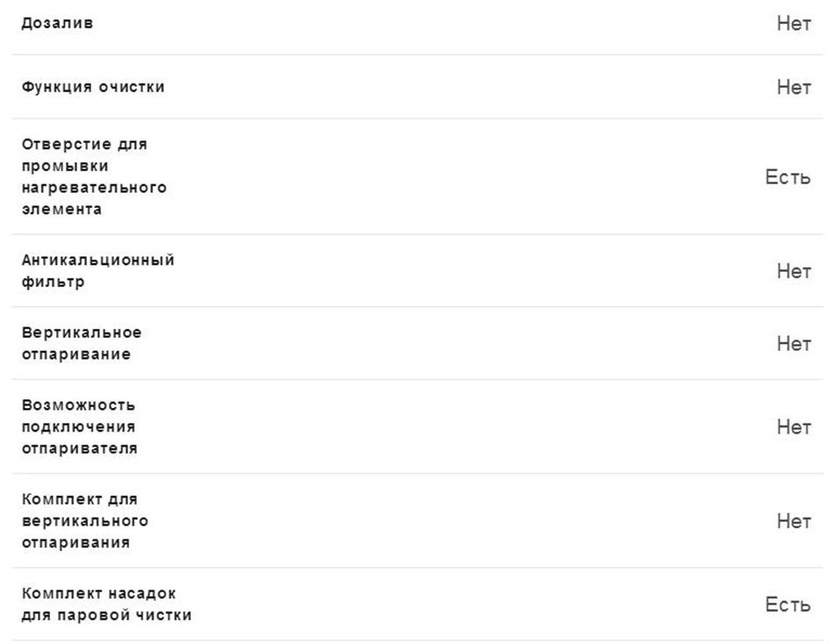Screen dimensions: 834x644
Task: Click the "Дозалив" label
Action: coord(57,24)
